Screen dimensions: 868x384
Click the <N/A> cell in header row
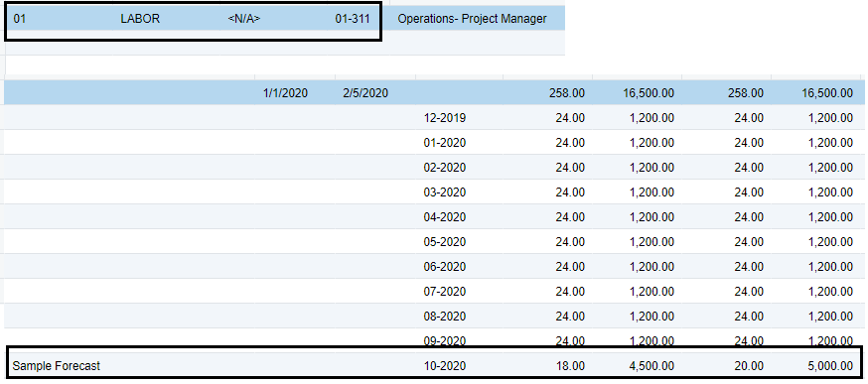pyautogui.click(x=244, y=19)
